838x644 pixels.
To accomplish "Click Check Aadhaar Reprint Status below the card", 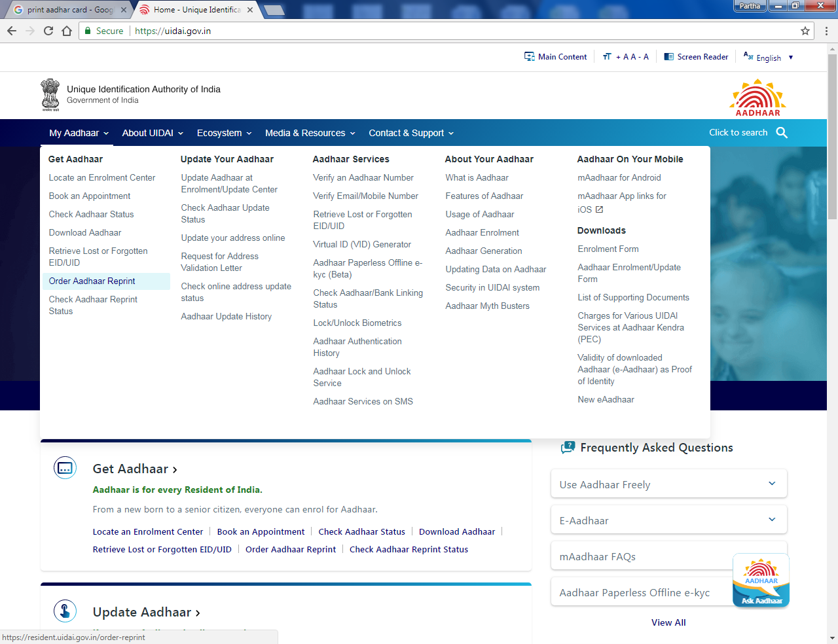I will [x=409, y=549].
